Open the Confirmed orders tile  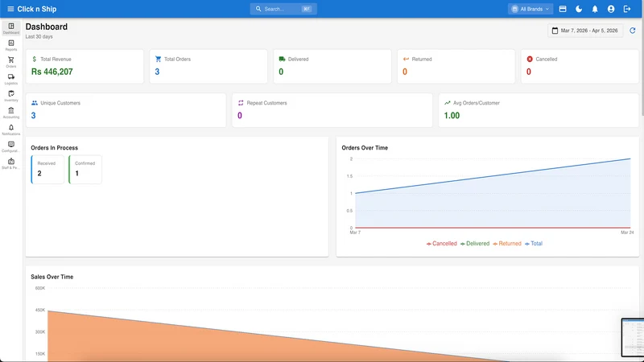[85, 169]
